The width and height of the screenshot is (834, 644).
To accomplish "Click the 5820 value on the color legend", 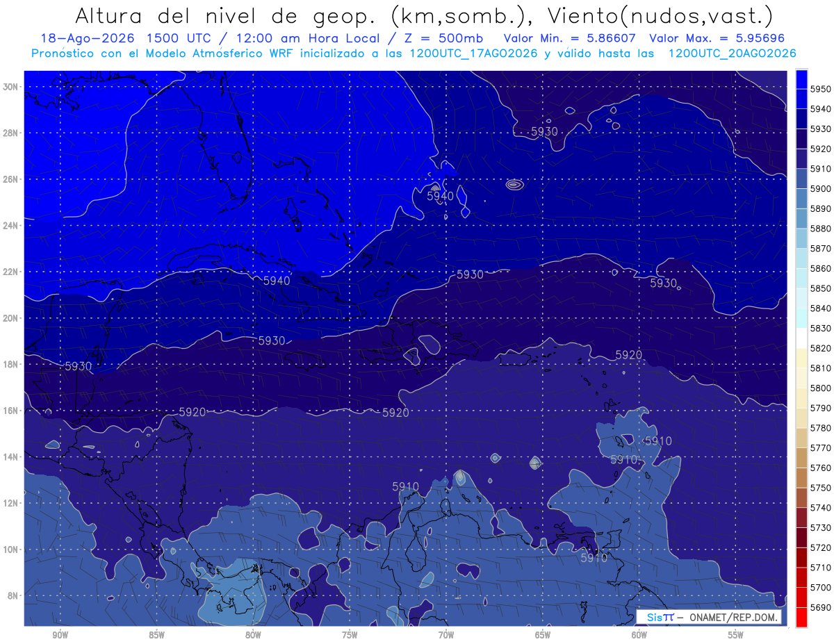I will [820, 348].
